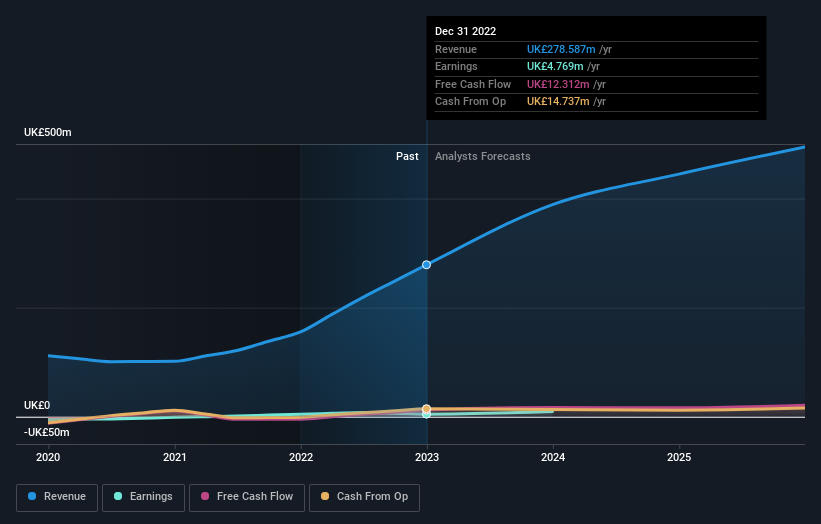Click the Free Cash Flow tooltip label
821x524 pixels.
coord(473,84)
